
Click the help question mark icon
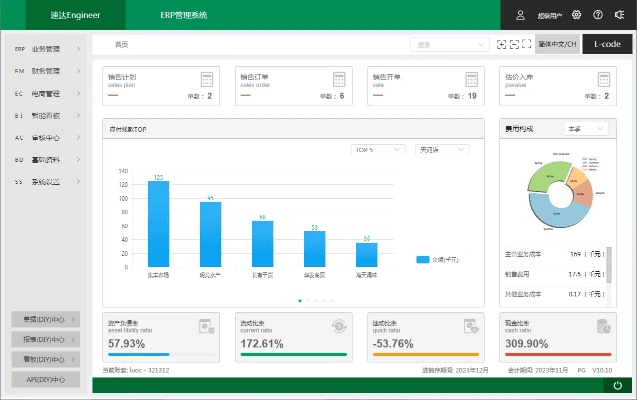[598, 15]
